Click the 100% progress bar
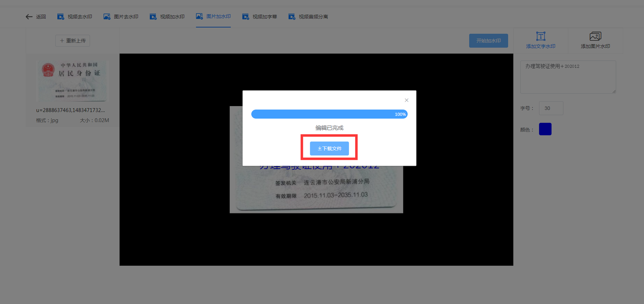This screenshot has width=644, height=304. click(329, 114)
